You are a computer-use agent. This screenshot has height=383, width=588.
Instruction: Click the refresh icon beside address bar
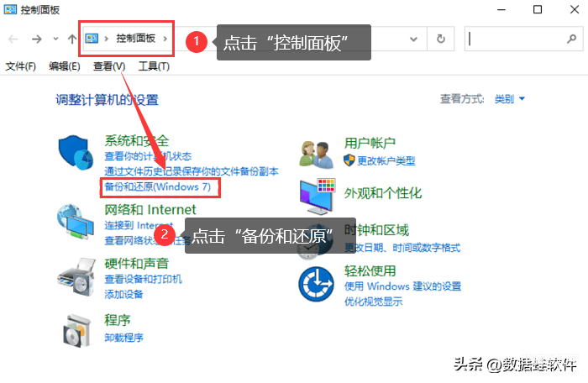click(441, 39)
